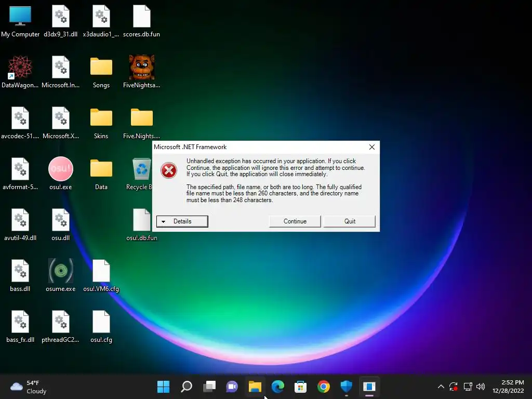Viewport: 532px width, 399px height.
Task: Open the clock showing 2:52 PM
Action: click(508, 387)
